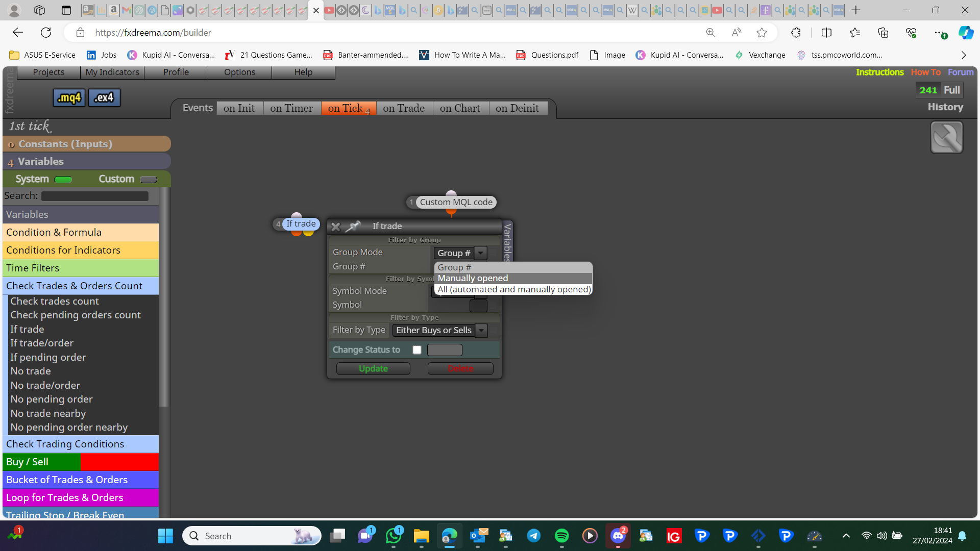
Task: Expand Bucket of Trades & Orders category
Action: click(81, 480)
